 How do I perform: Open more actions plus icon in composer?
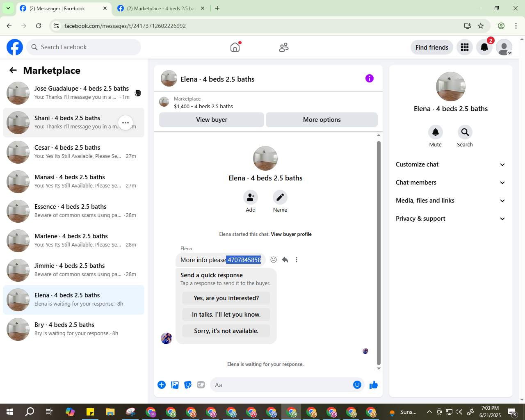pyautogui.click(x=162, y=385)
